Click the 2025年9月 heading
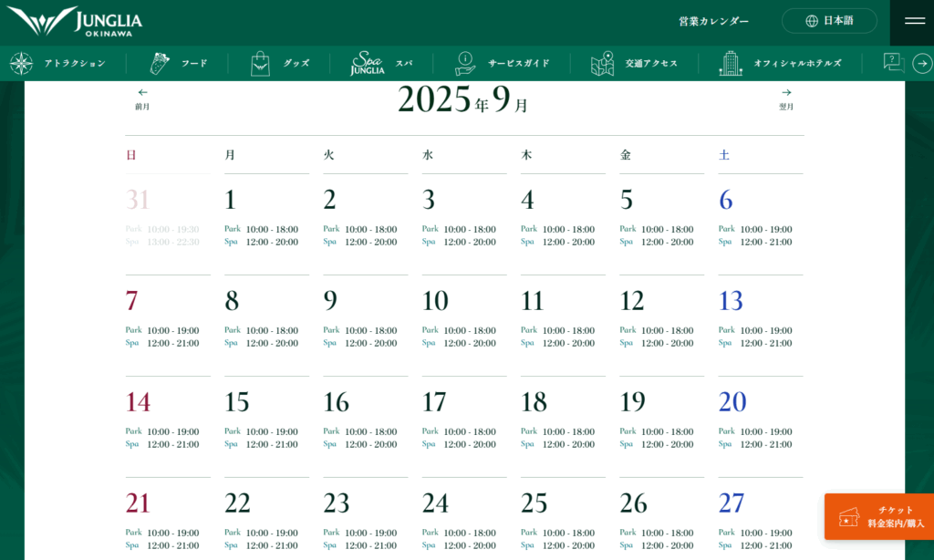 click(462, 99)
